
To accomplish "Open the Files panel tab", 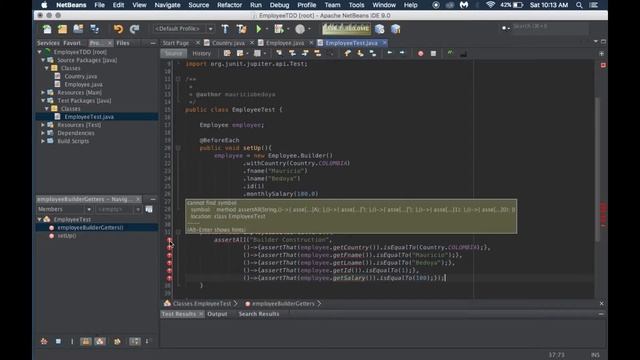I will point(123,43).
